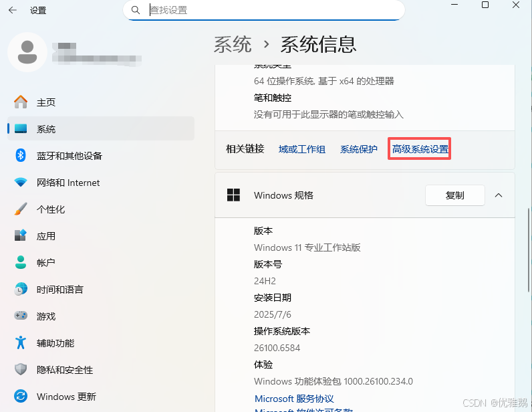Open 个性化 settings page

[x=101, y=209]
